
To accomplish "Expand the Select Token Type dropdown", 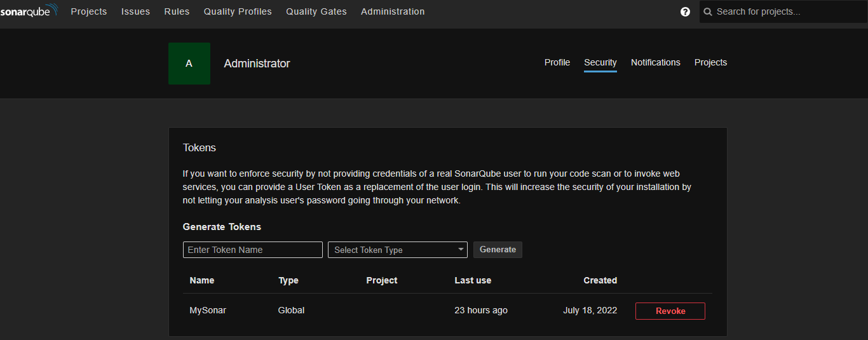I will click(398, 250).
